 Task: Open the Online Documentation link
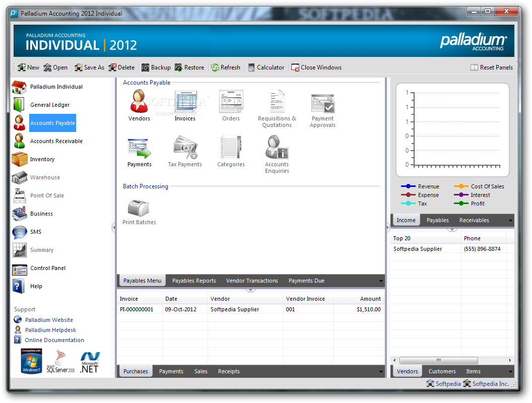[54, 340]
